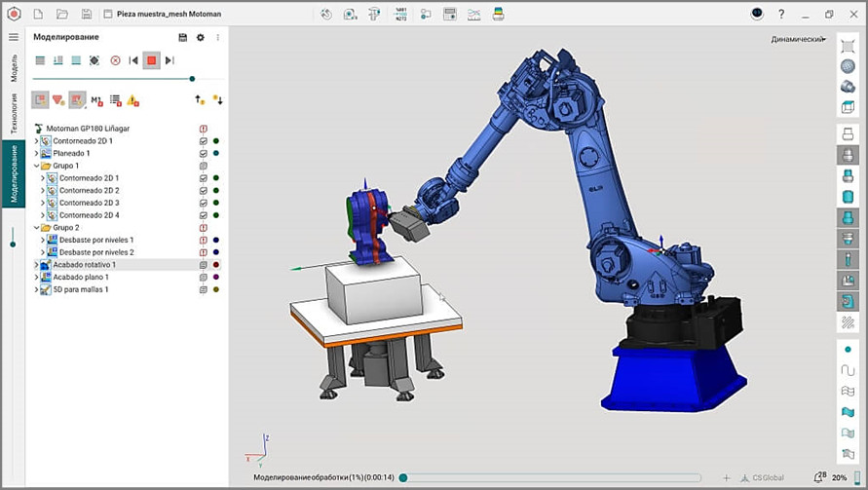Screen dimensions: 868x490
Task: Expand the Desbaste por niveles 1 node
Action: 43,240
